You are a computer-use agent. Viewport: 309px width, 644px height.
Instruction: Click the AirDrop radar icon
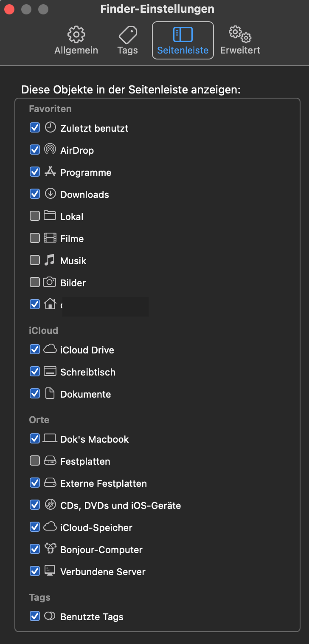[x=50, y=150]
